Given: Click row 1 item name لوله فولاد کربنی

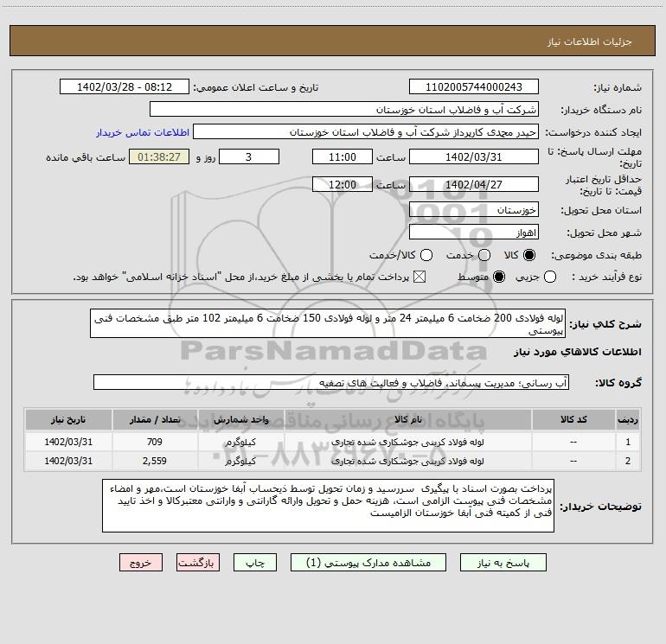Looking at the screenshot, I should 407,442.
